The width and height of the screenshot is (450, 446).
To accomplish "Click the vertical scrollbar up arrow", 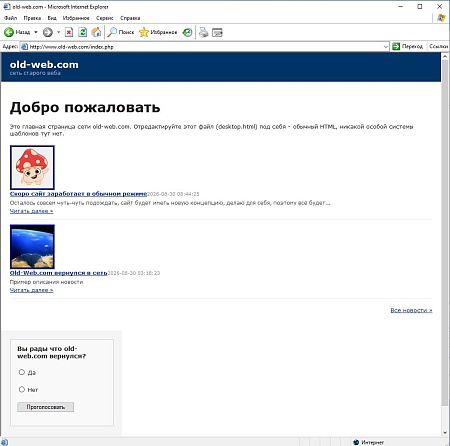I will (x=445, y=57).
